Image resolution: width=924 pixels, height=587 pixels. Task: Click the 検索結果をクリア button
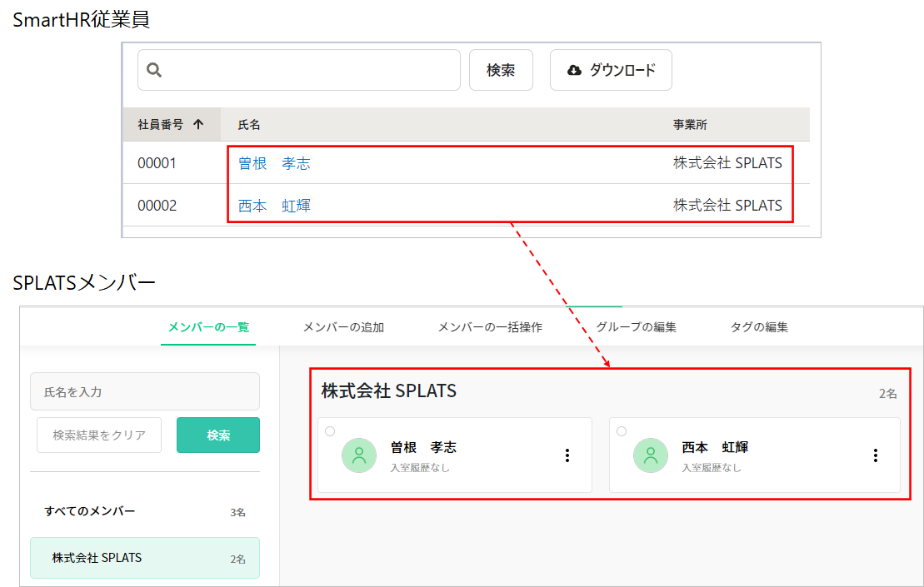point(99,435)
